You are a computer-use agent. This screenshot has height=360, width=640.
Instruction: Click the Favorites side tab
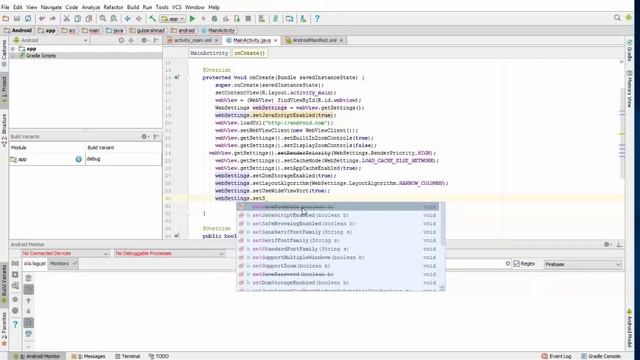tap(4, 330)
